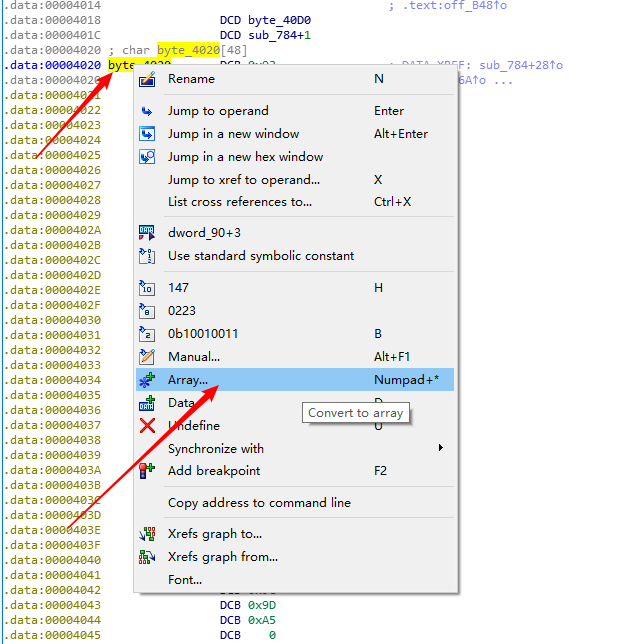The width and height of the screenshot is (623, 644).
Task: Click the 0xA5 byte value
Action: click(262, 620)
